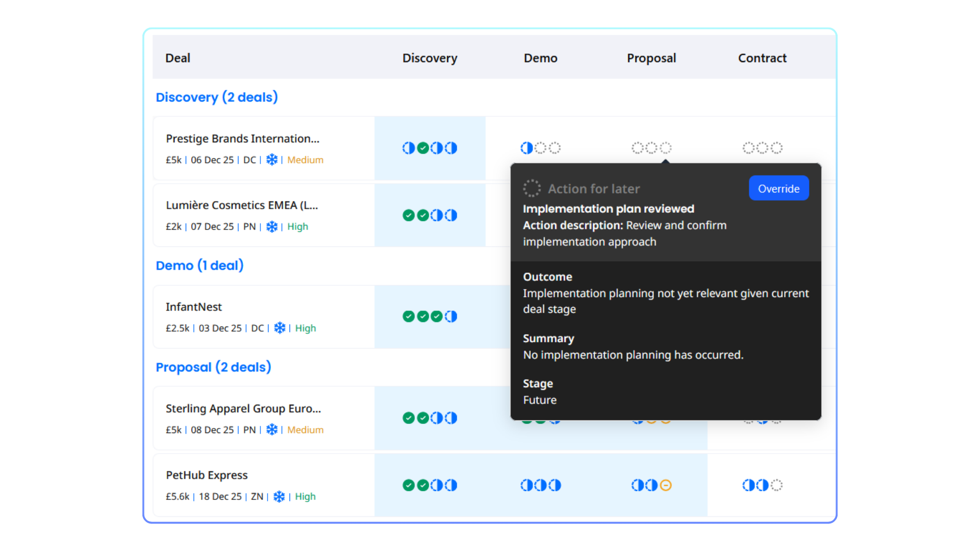Open Prestige Brands Internation... deal
980x551 pixels.
tap(242, 139)
